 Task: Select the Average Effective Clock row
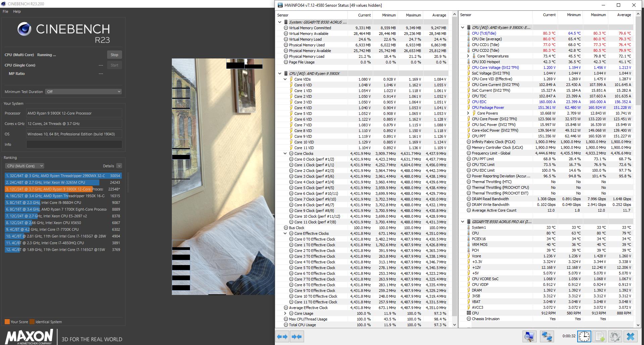[362, 308]
